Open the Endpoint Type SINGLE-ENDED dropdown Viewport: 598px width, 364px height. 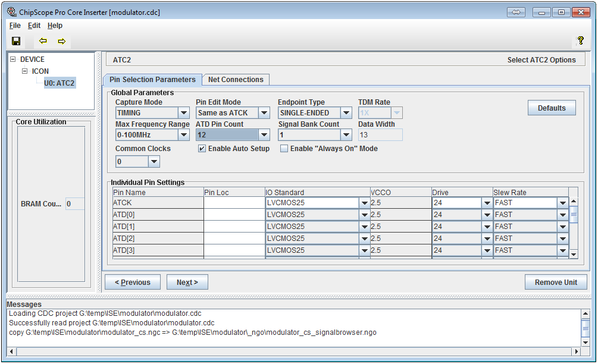tap(346, 113)
